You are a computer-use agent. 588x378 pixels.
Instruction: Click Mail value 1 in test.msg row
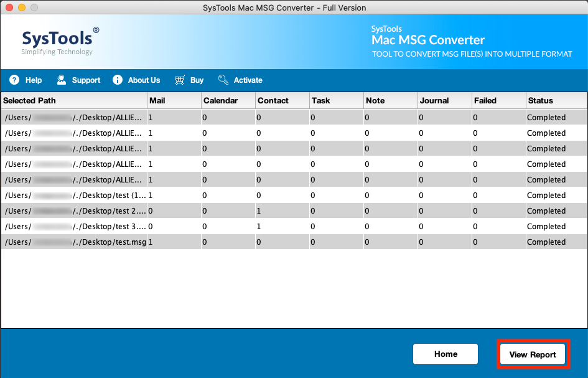tap(151, 242)
